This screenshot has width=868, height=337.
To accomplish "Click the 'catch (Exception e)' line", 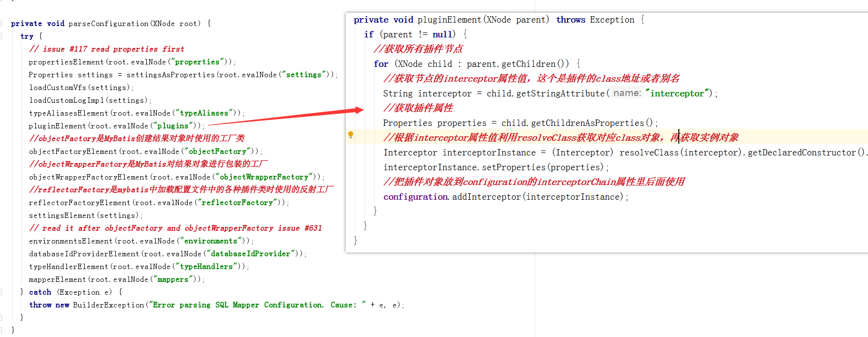I will (71, 292).
